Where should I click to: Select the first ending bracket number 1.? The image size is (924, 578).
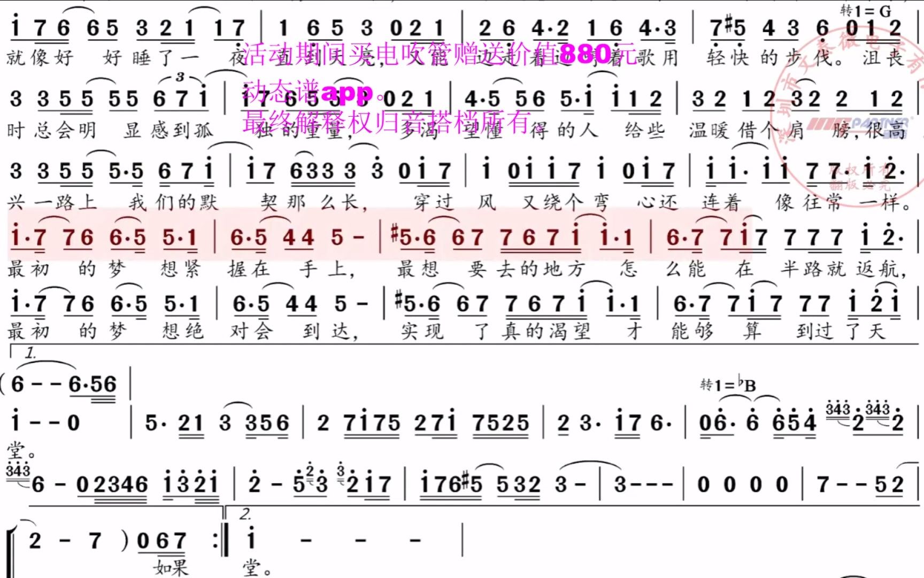pyautogui.click(x=30, y=353)
